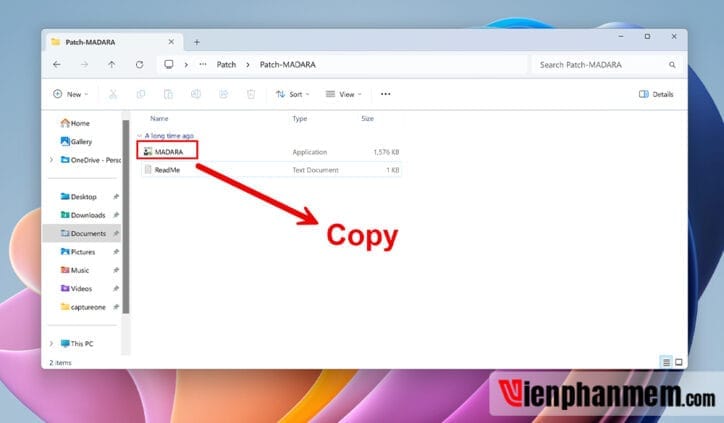
Task: Click the forward navigation arrow
Action: click(x=84, y=65)
